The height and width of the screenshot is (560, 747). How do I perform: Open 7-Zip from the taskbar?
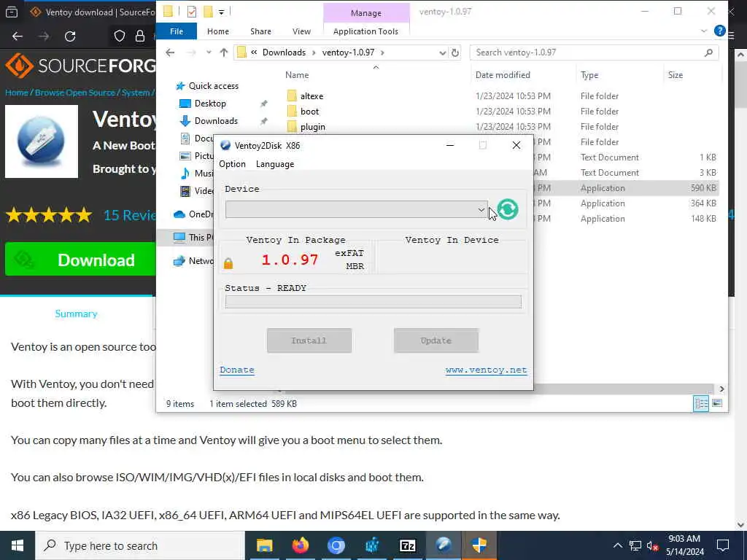[407, 545]
